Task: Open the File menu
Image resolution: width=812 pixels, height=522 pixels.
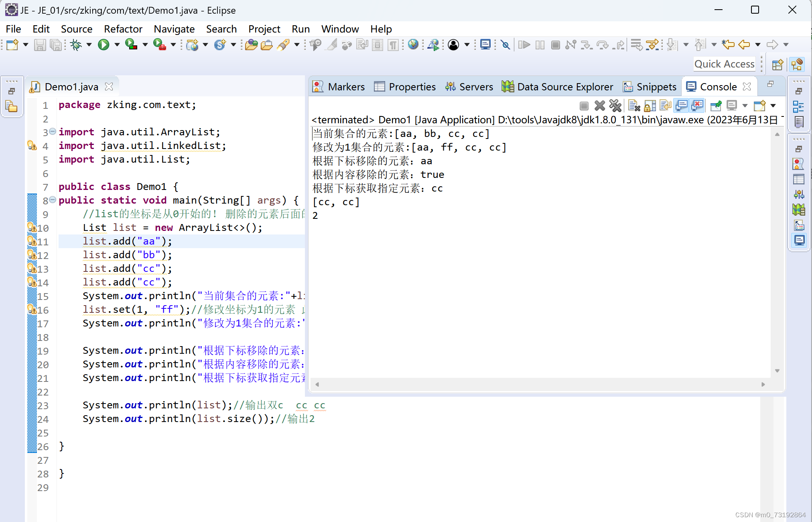Action: [13, 29]
